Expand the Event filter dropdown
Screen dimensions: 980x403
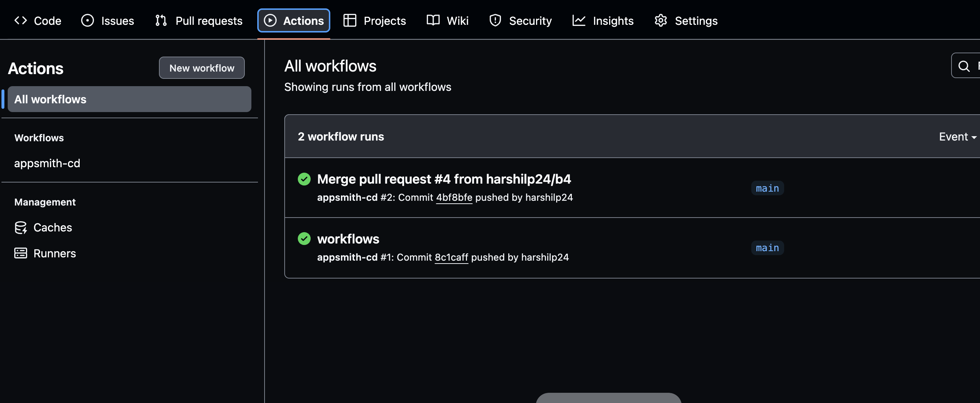click(x=957, y=137)
